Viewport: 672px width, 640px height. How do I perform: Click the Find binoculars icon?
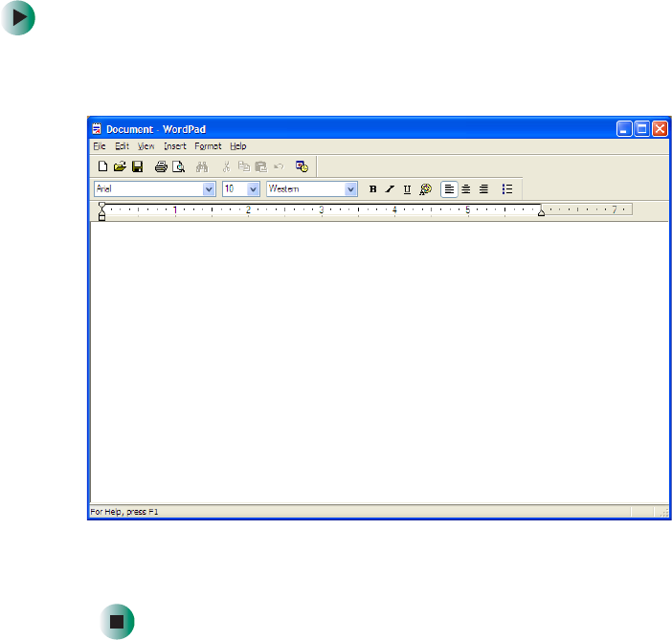point(202,166)
